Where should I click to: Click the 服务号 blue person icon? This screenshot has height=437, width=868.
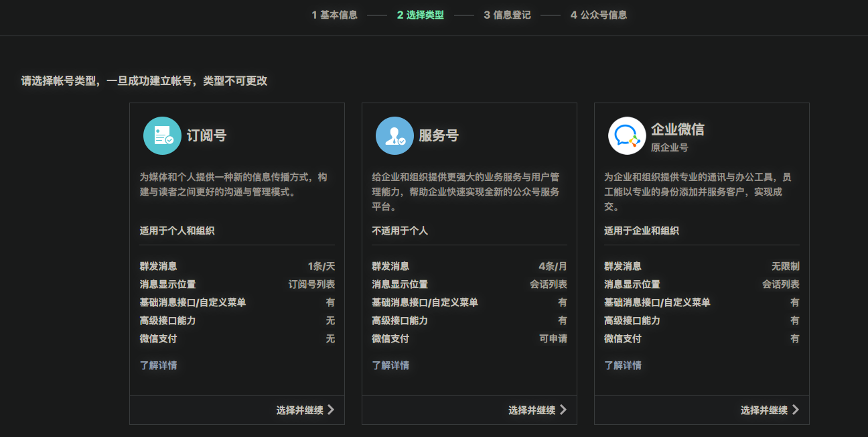[394, 135]
